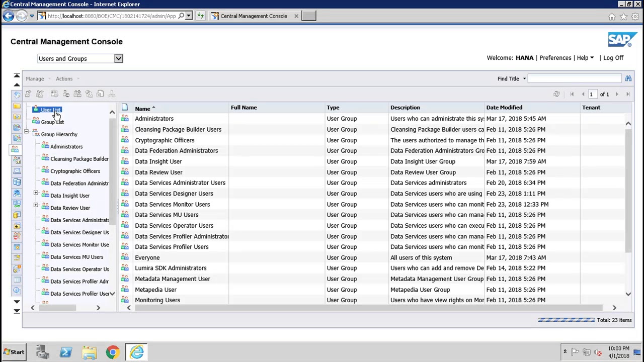
Task: Click Description column header
Action: [405, 108]
